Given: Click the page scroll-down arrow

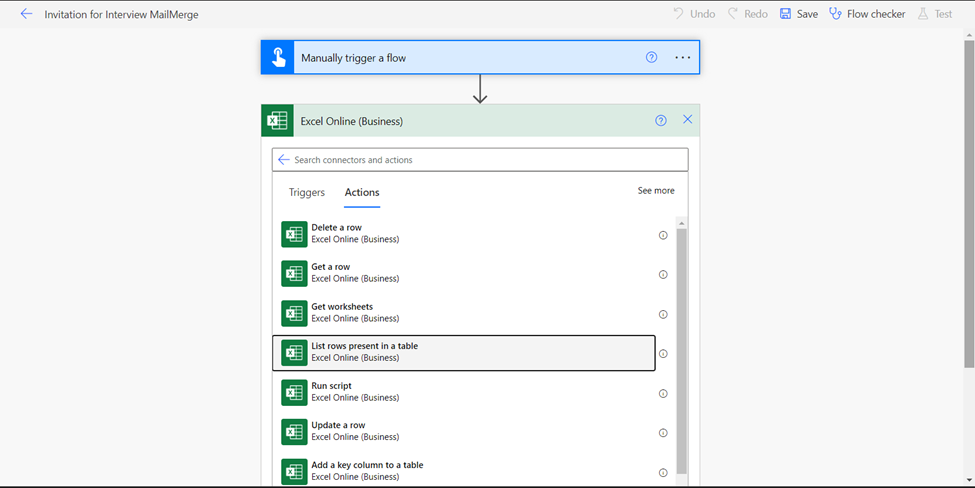Looking at the screenshot, I should (x=969, y=479).
